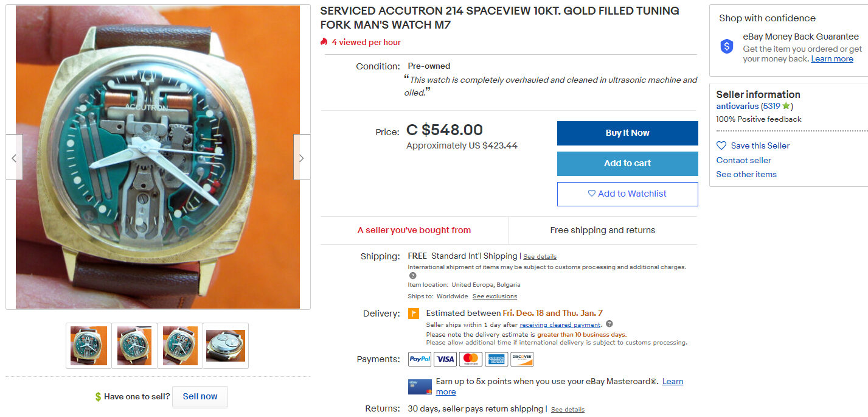Click the American Express icon
This screenshot has width=868, height=417.
[x=496, y=359]
